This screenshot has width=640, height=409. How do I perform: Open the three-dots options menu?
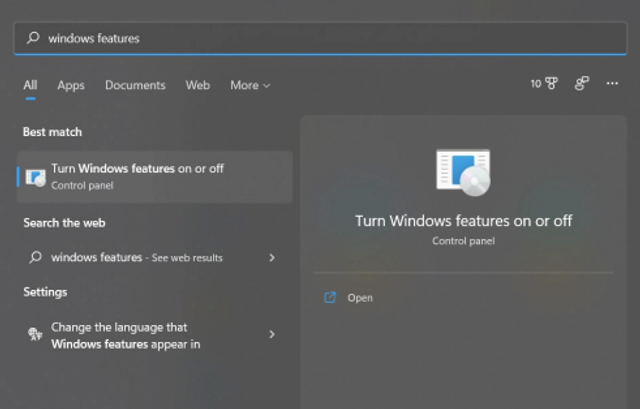pos(612,83)
